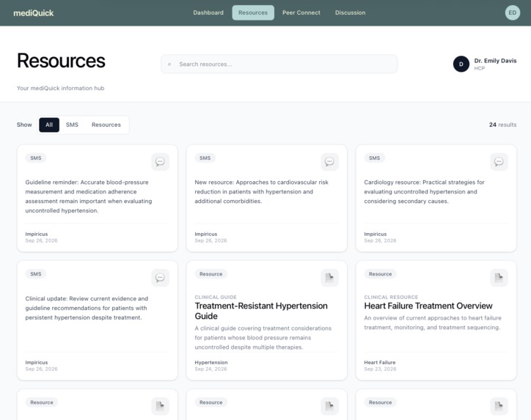The image size is (531, 420).
Task: Click the Dr. Emily Davis name
Action: pyautogui.click(x=495, y=61)
